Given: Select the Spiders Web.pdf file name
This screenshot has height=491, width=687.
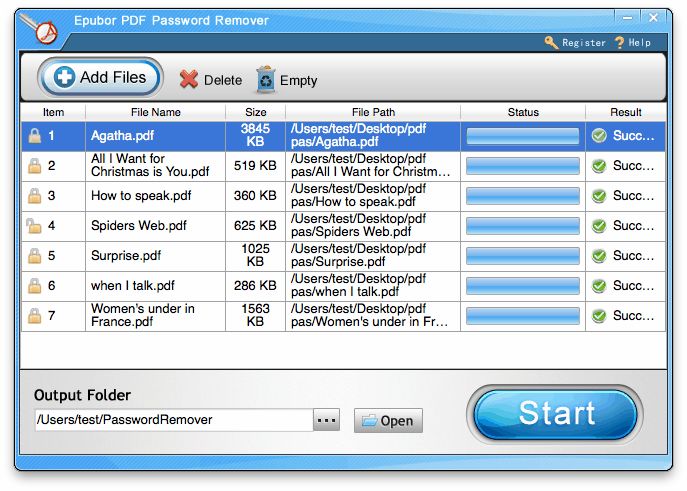Looking at the screenshot, I should (x=139, y=226).
